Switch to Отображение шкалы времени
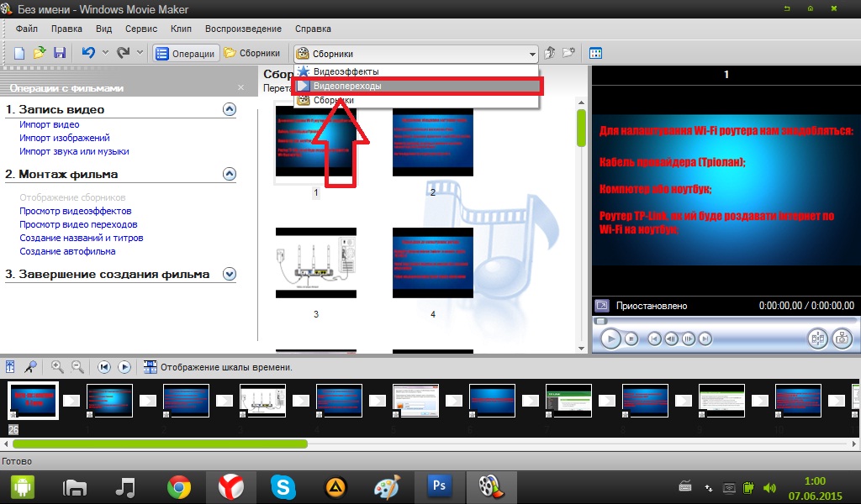This screenshot has width=861, height=504. (218, 367)
